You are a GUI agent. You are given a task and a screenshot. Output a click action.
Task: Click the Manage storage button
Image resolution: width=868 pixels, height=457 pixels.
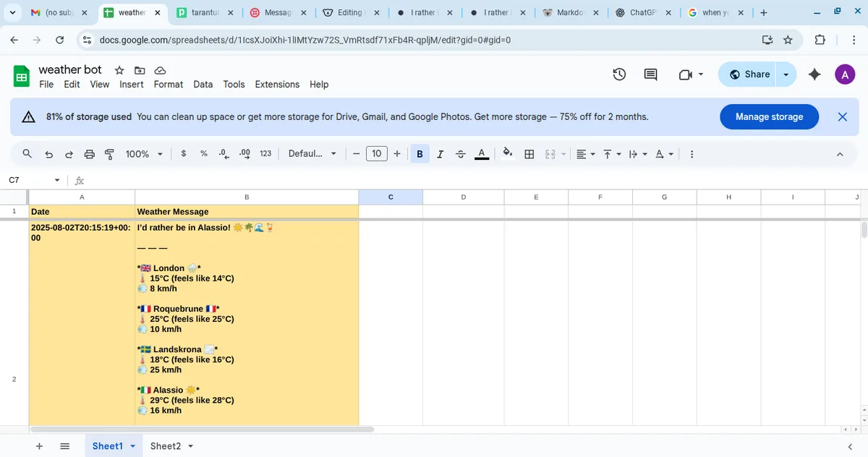tap(769, 116)
